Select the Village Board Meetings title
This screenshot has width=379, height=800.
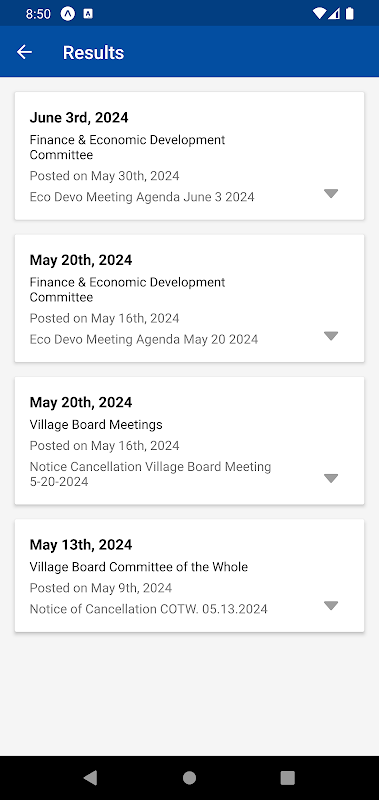point(96,424)
